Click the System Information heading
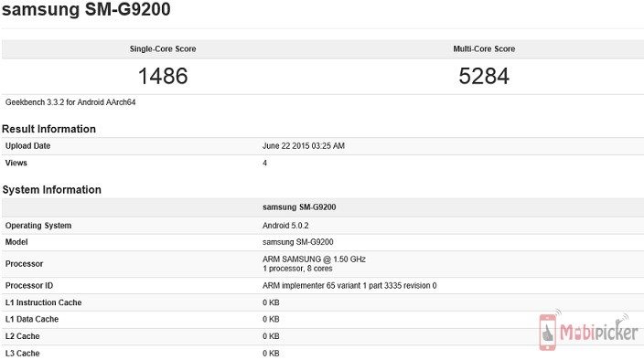644x360 pixels. tap(52, 189)
